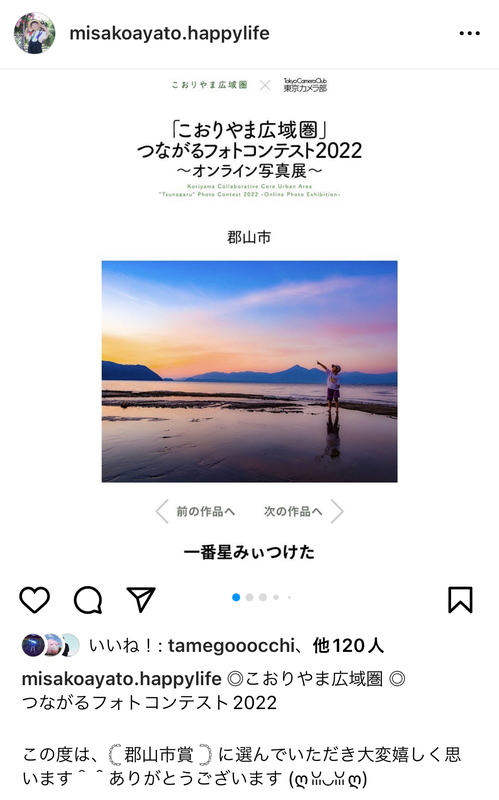
Task: Jump to the third carousel page dot
Action: tap(263, 597)
